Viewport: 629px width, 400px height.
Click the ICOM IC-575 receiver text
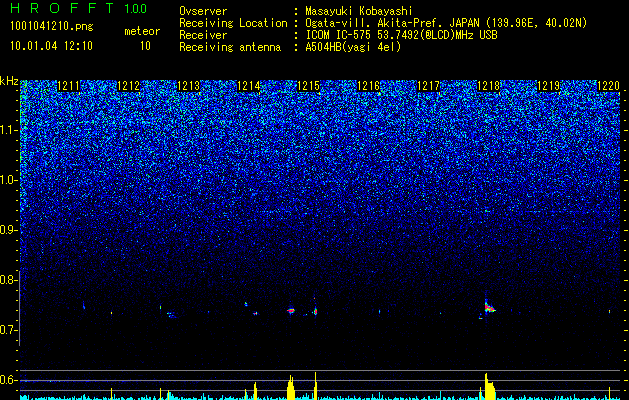point(401,35)
